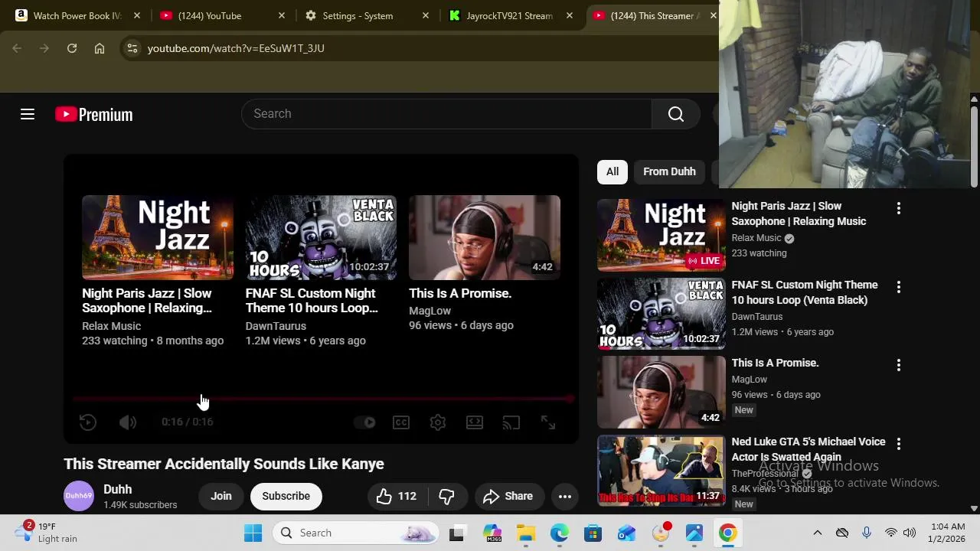This screenshot has height=551, width=980.
Task: Open weather widget showing Light rain
Action: coord(47,533)
